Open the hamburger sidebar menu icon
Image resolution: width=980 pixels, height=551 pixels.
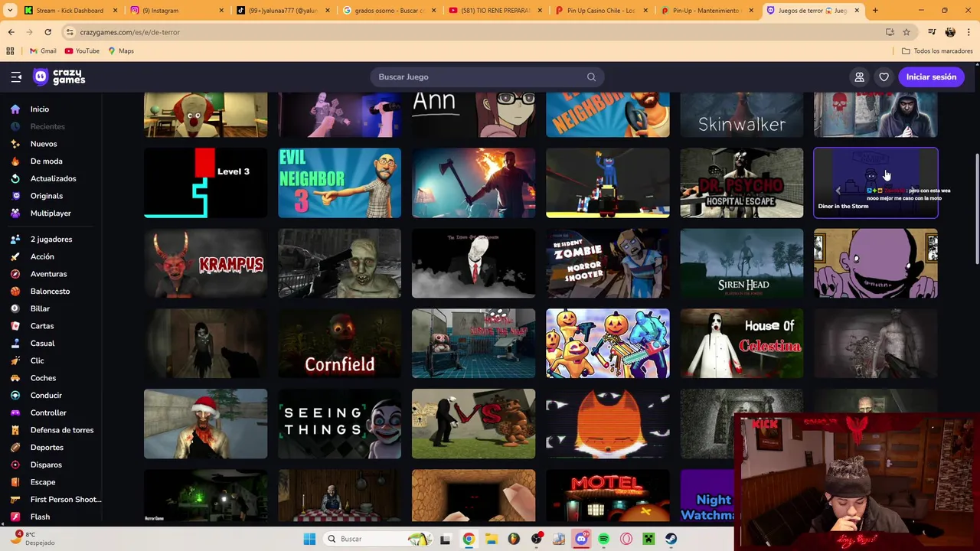16,77
